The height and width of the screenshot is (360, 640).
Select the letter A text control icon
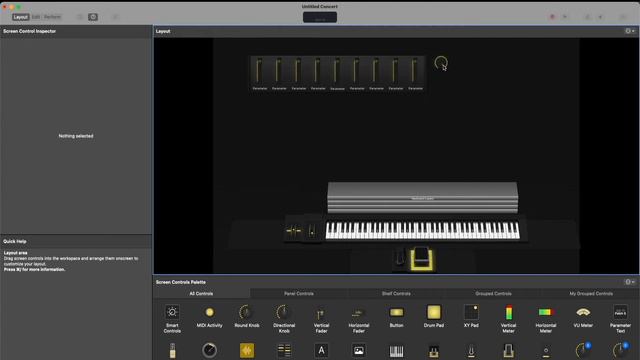click(x=321, y=351)
